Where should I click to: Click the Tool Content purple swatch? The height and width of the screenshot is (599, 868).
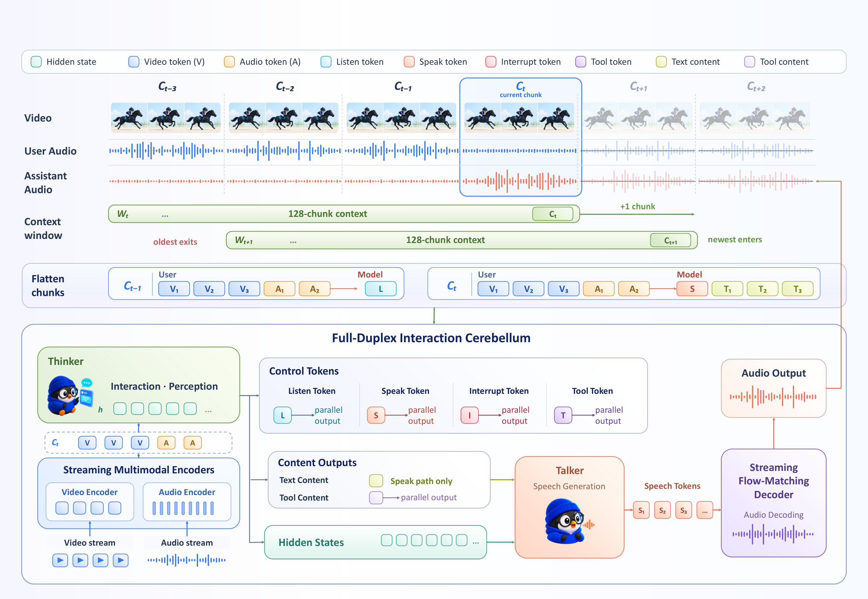(x=376, y=498)
